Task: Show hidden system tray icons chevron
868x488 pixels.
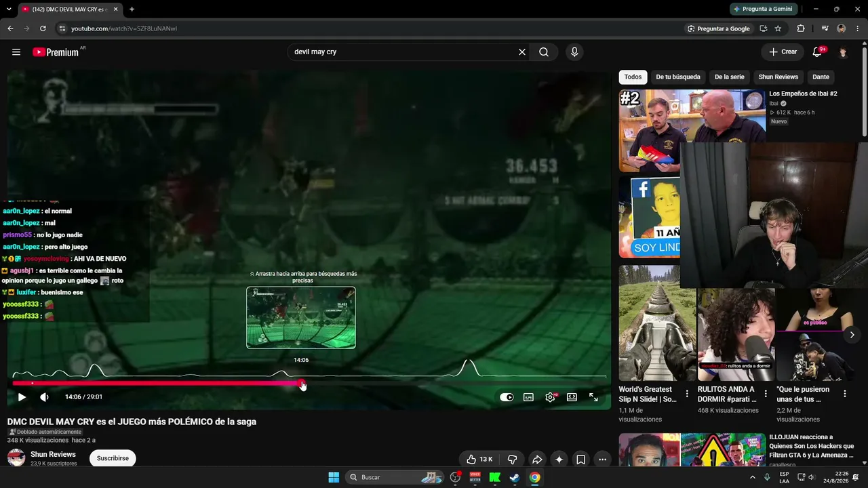Action: (x=752, y=477)
